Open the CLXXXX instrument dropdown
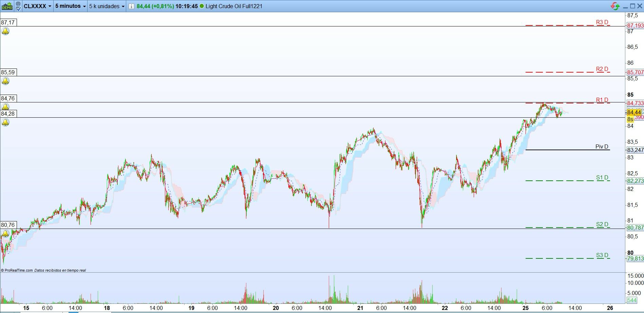This screenshot has width=644, height=313. [x=38, y=6]
